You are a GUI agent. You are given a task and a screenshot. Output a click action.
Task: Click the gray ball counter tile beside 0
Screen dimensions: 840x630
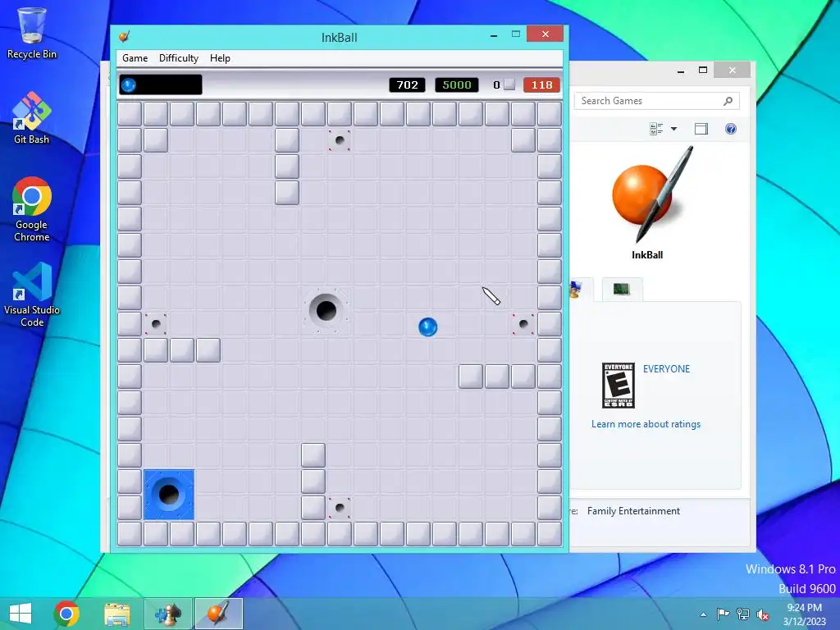tap(509, 84)
